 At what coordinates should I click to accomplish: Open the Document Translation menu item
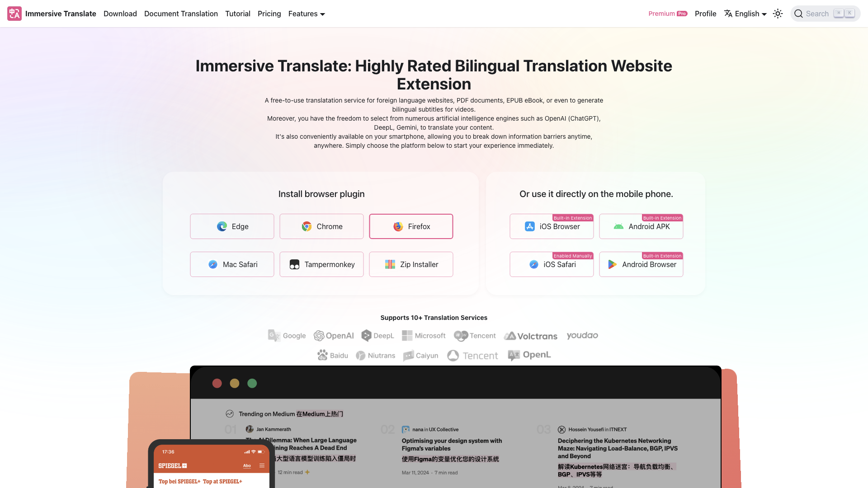(x=181, y=14)
